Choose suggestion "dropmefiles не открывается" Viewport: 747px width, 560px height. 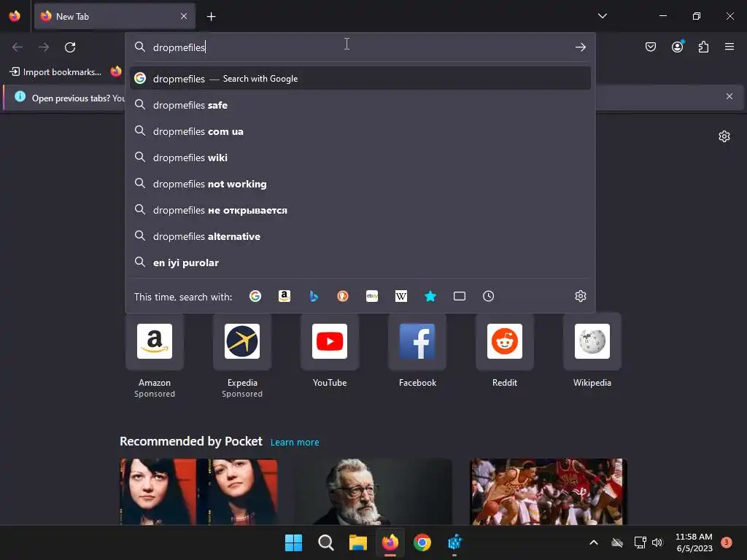360,210
